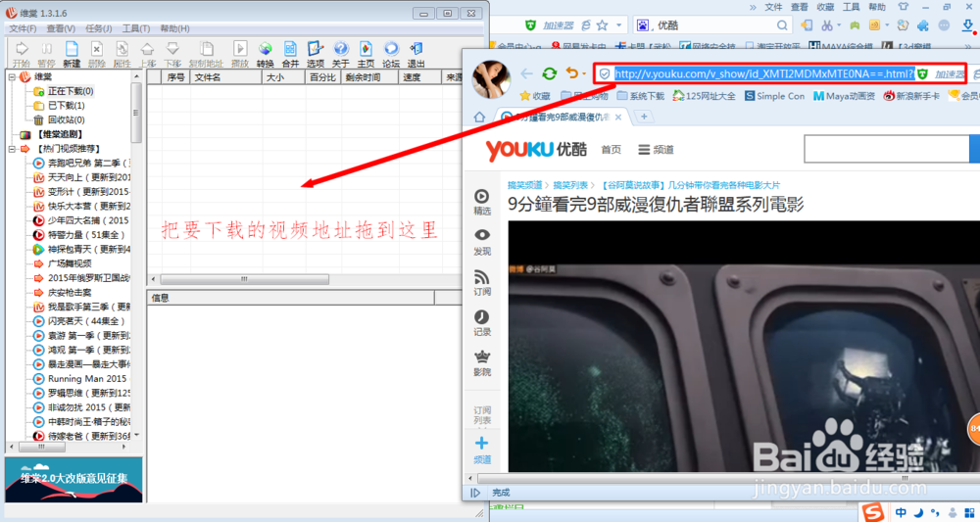Click the Youku search input box
This screenshot has height=522, width=980.
coord(886,150)
